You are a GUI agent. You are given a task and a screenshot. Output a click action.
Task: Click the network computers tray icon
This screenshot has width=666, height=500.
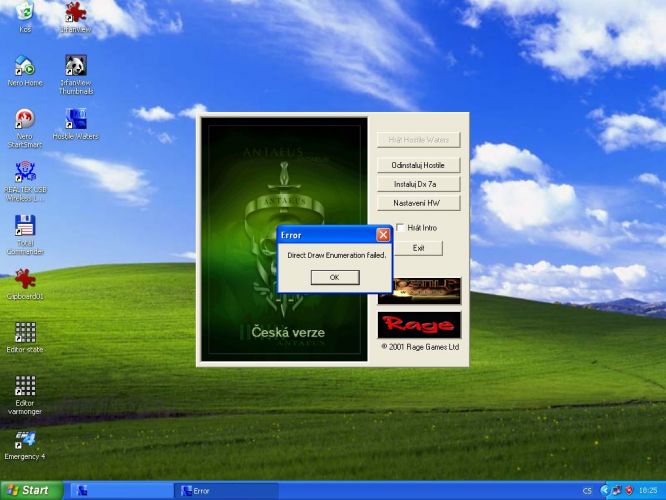[x=616, y=490]
